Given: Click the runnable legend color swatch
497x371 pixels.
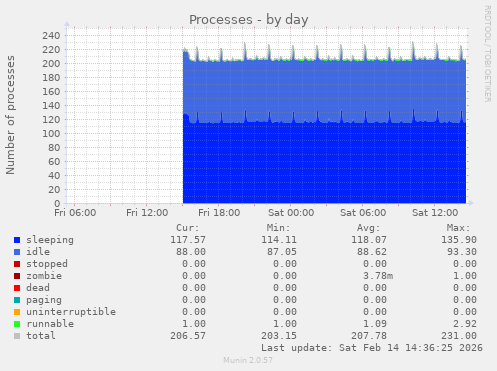Looking at the screenshot, I should (x=17, y=324).
